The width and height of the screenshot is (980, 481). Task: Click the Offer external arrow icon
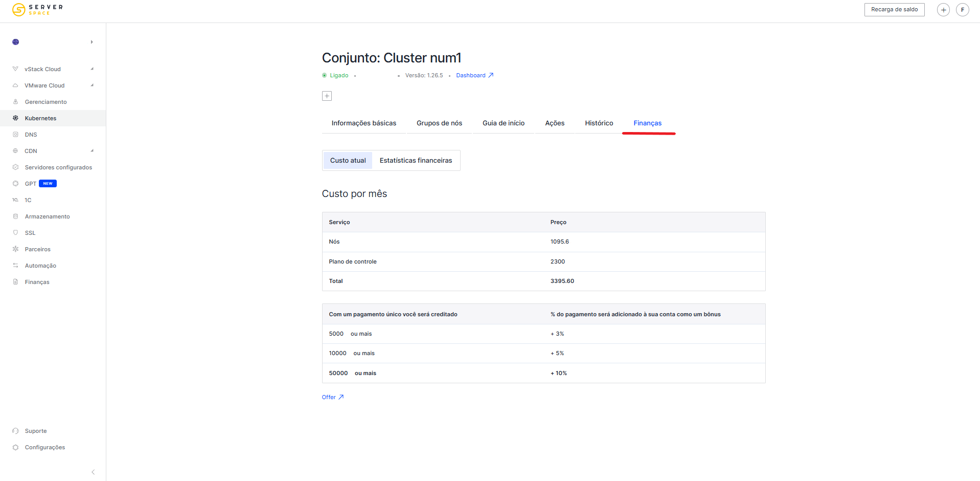[x=341, y=397]
